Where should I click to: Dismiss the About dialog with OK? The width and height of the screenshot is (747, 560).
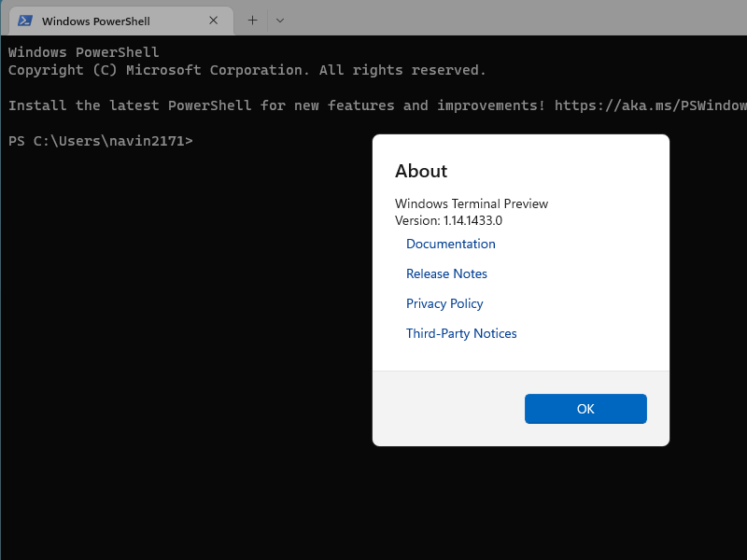(x=585, y=409)
